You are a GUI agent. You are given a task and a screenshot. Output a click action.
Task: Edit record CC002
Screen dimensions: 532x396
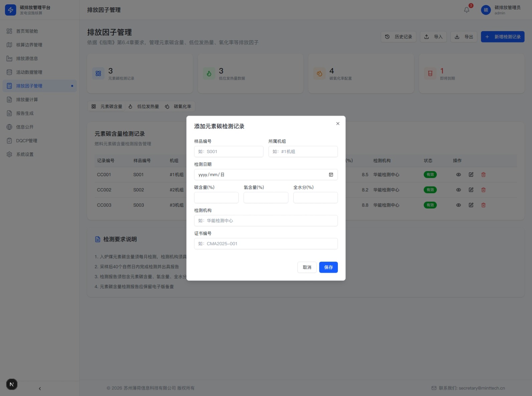point(471,190)
